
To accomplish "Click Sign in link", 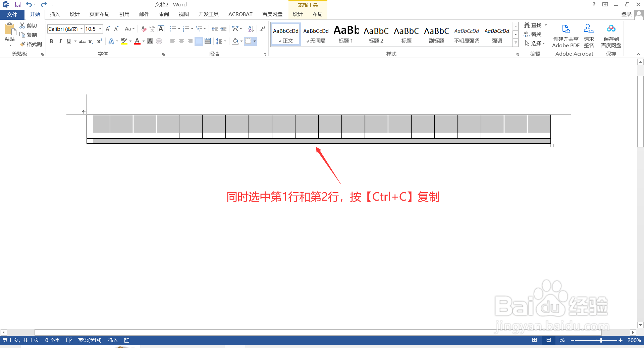I will [x=626, y=14].
